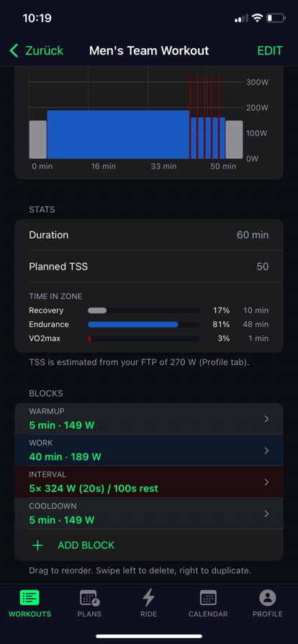
Task: Expand the Warmup block chevron
Action: tap(266, 419)
